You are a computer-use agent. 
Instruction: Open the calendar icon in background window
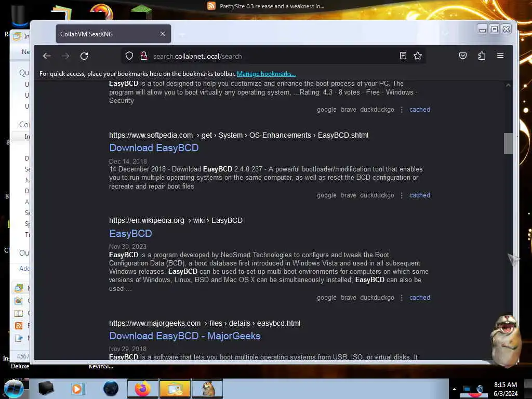pos(19,301)
